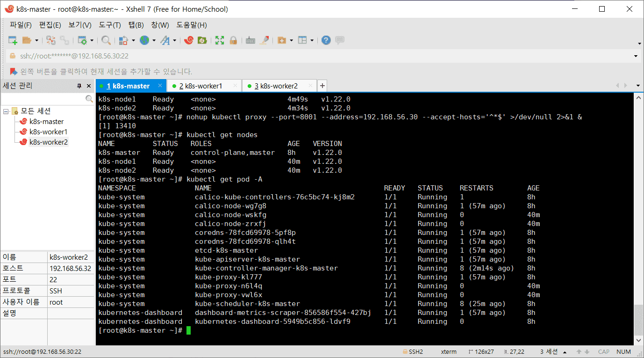This screenshot has height=358, width=644.
Task: Click the terminal vertical scrollbar thumb
Action: pyautogui.click(x=638, y=319)
